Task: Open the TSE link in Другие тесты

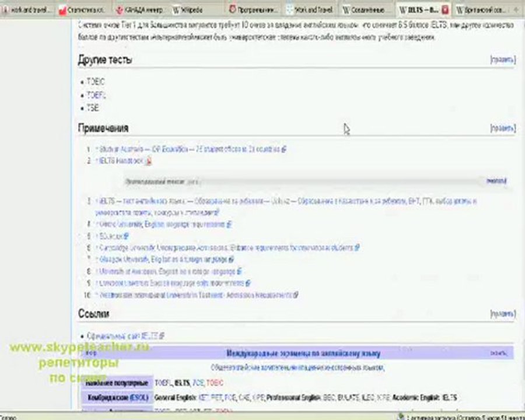Action: pos(93,108)
